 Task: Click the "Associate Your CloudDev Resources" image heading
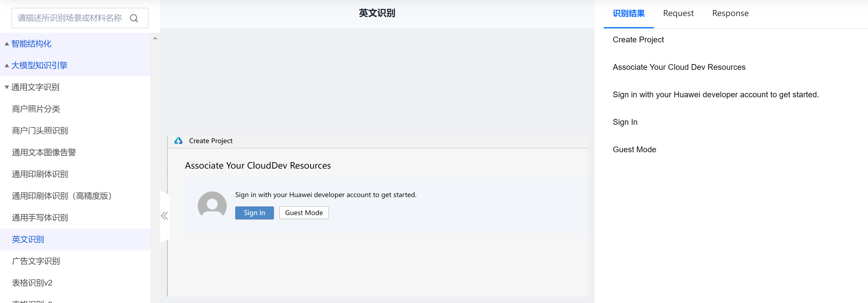(258, 166)
